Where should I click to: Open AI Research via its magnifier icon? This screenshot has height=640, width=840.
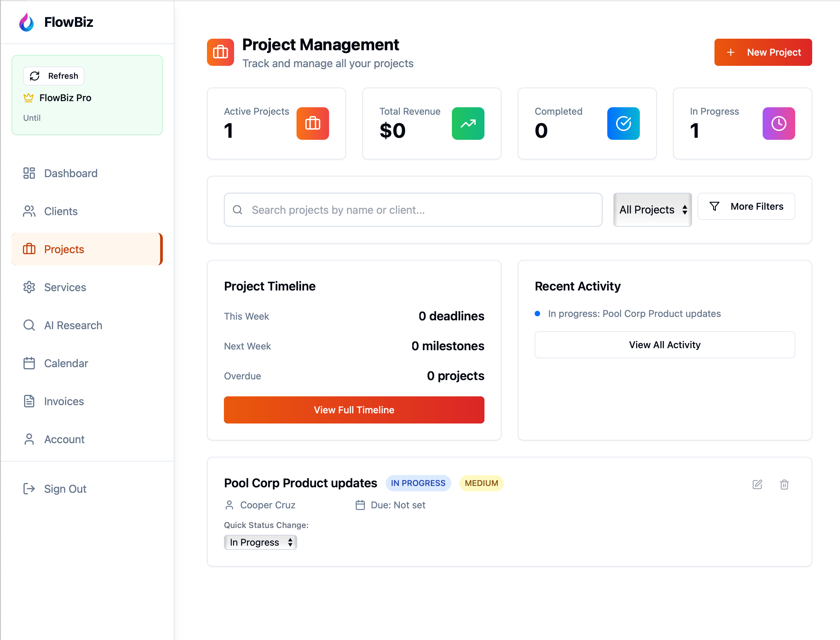(x=29, y=325)
